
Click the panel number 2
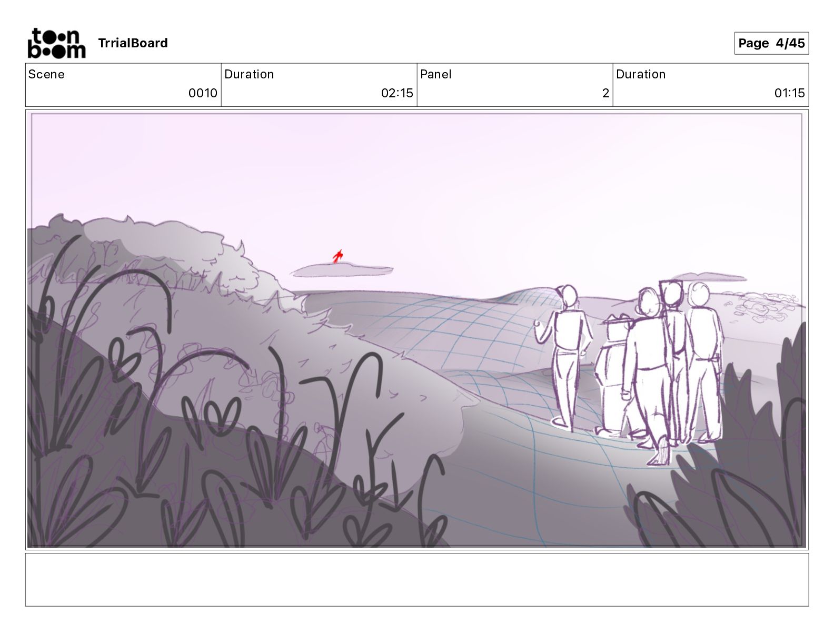click(x=605, y=93)
